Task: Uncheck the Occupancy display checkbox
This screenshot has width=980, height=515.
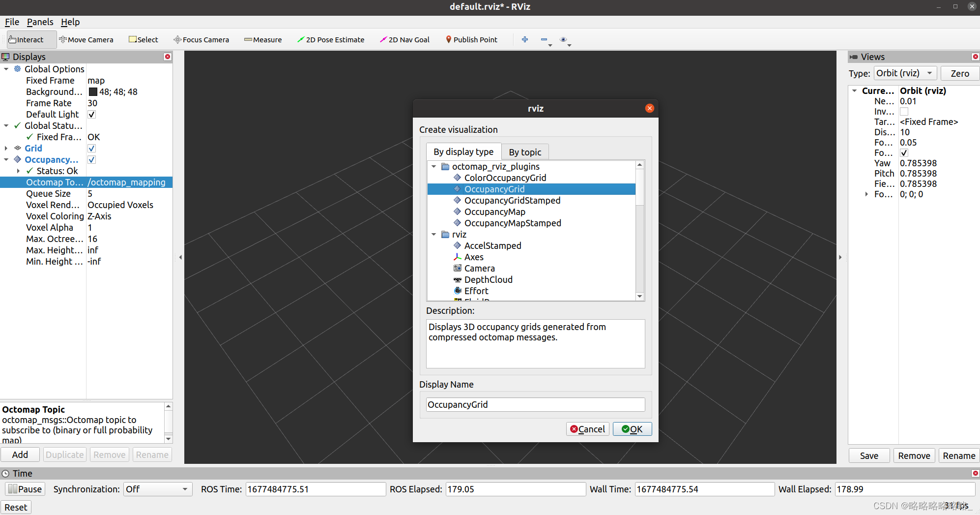Action: (x=91, y=159)
